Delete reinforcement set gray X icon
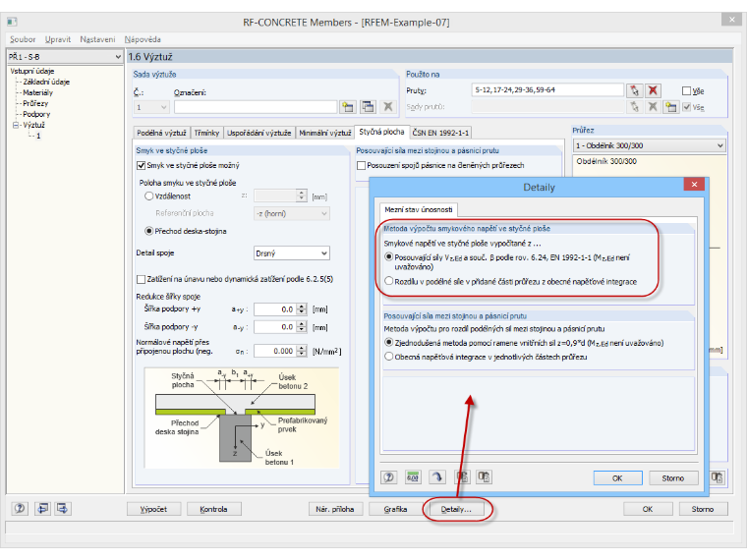 388,107
